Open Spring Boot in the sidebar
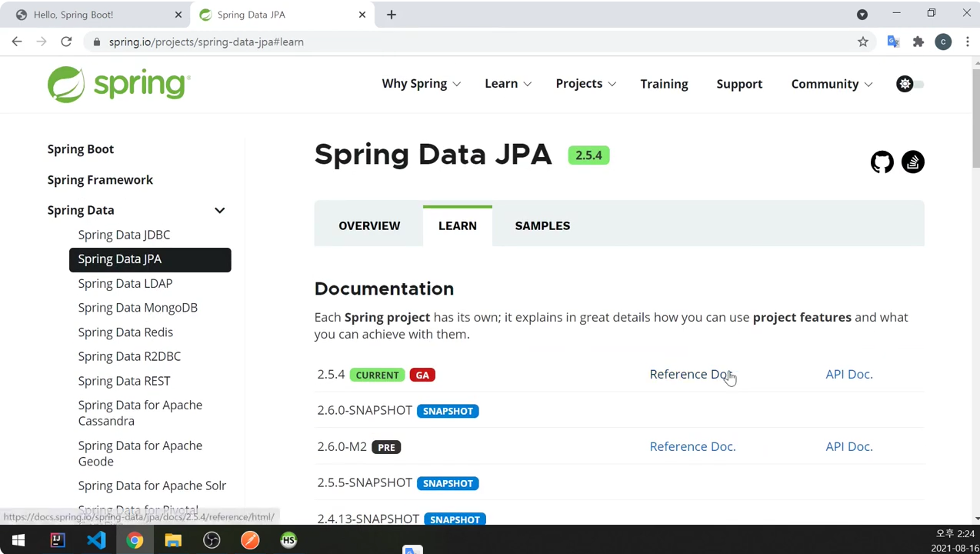980x554 pixels. coord(80,149)
